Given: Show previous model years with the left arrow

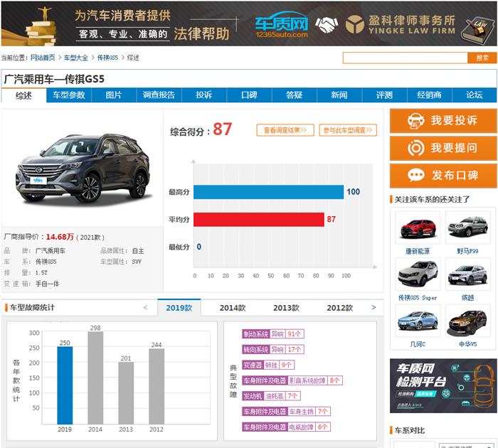Looking at the screenshot, I should tap(145, 307).
